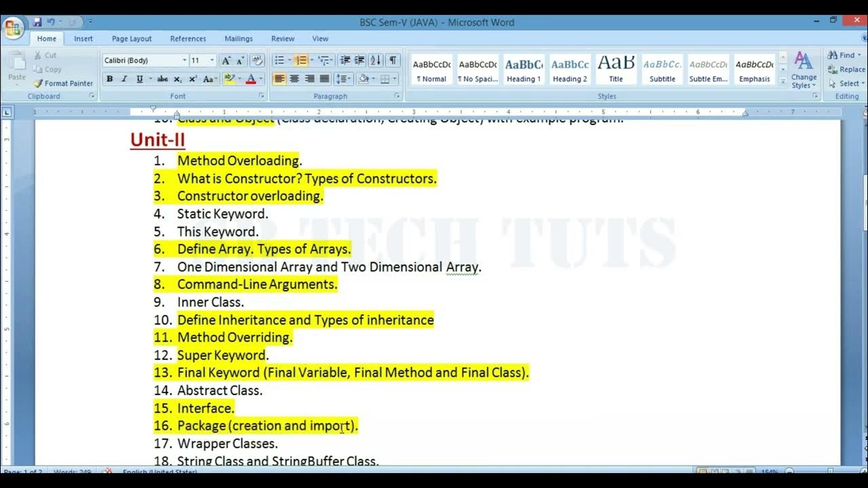
Task: Center align the paragraph
Action: pyautogui.click(x=294, y=79)
